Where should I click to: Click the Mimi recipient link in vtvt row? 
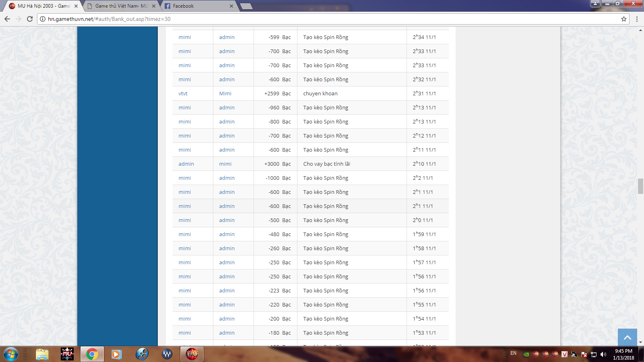click(225, 93)
